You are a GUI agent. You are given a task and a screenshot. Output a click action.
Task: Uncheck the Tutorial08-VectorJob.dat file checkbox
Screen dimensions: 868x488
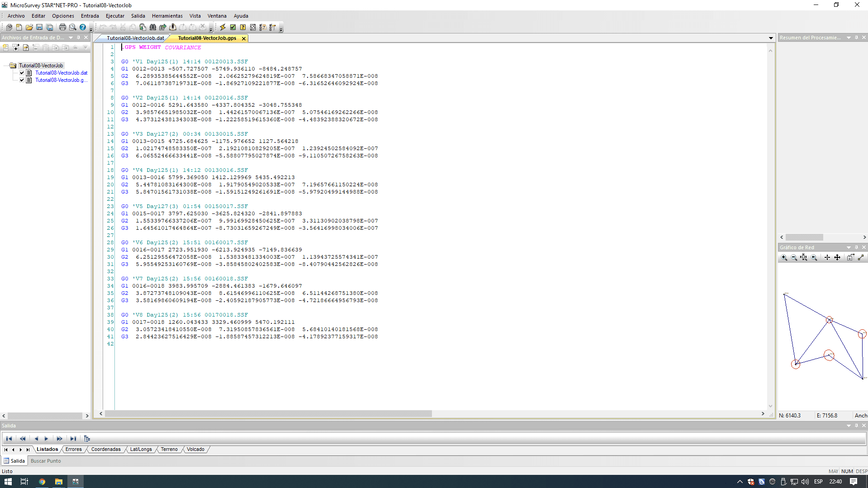[x=22, y=73]
